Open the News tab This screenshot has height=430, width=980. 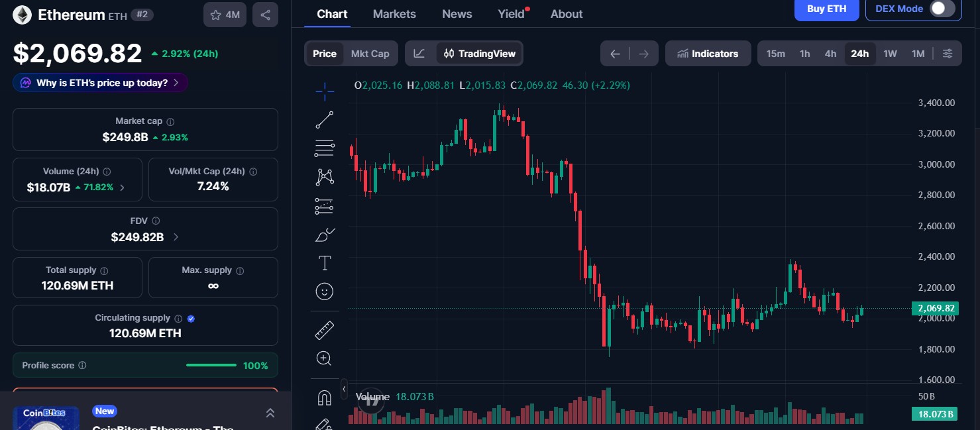(x=457, y=13)
